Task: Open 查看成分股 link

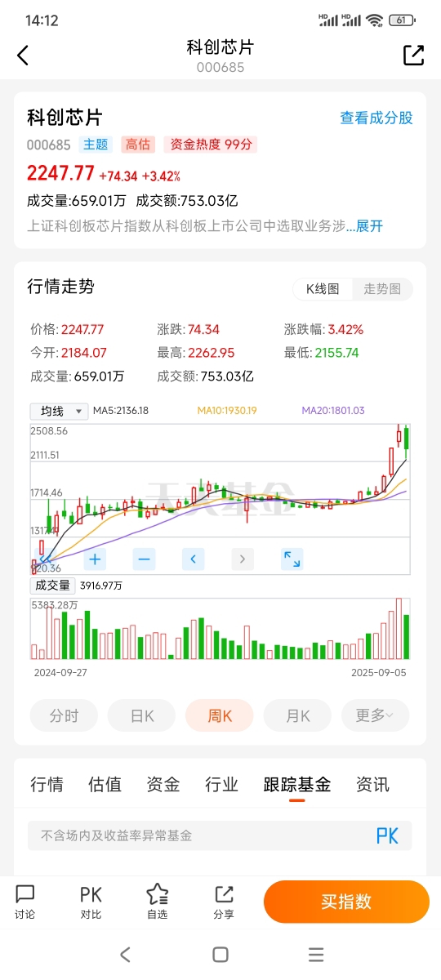Action: 376,118
